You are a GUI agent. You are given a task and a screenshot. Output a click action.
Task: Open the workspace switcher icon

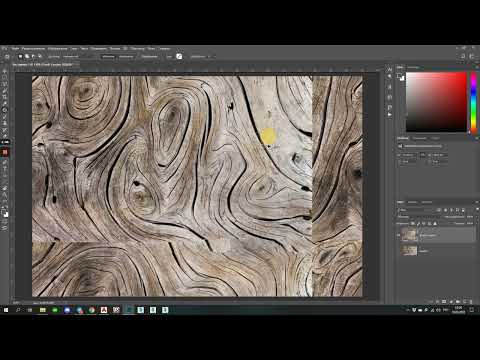(x=472, y=56)
